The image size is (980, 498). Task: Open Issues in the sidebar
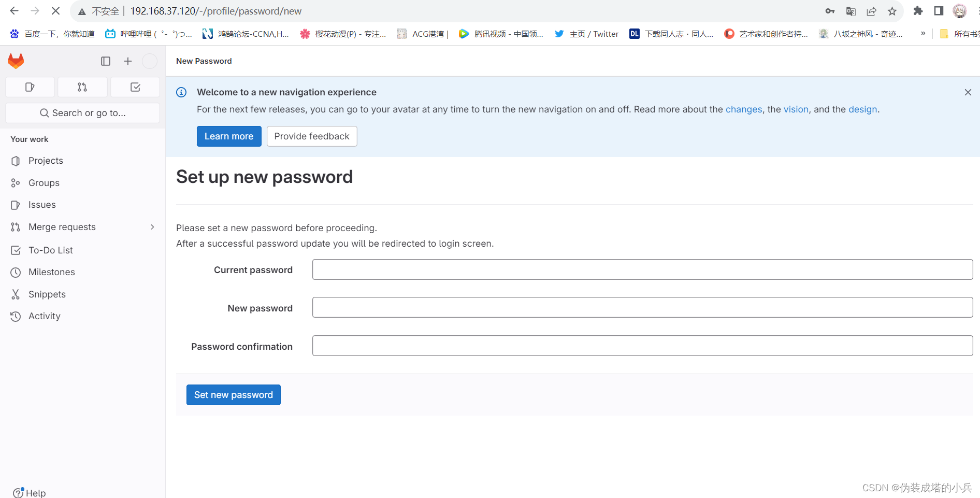83,205
